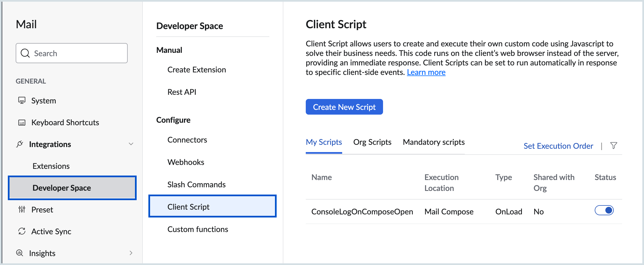
Task: Collapse the Integrations section
Action: pyautogui.click(x=131, y=144)
